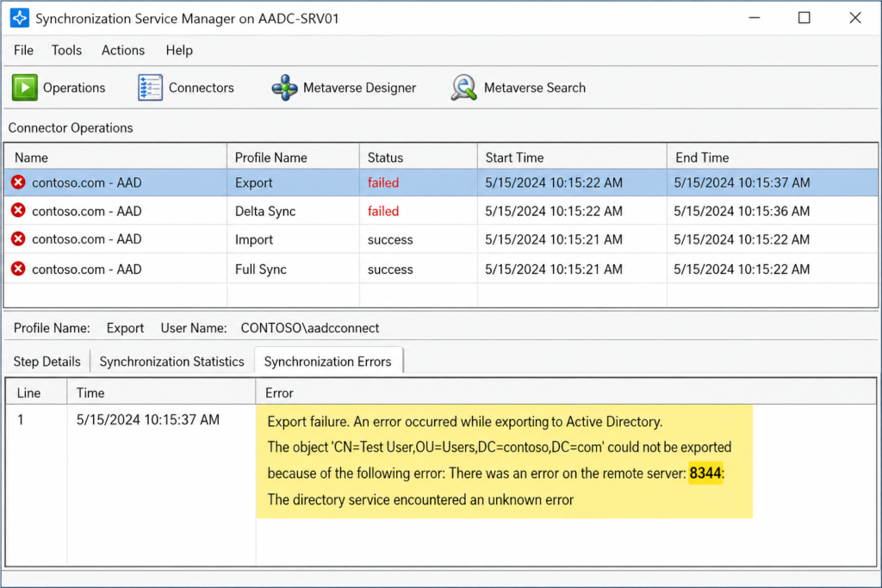Click failed status in Export row

(383, 183)
